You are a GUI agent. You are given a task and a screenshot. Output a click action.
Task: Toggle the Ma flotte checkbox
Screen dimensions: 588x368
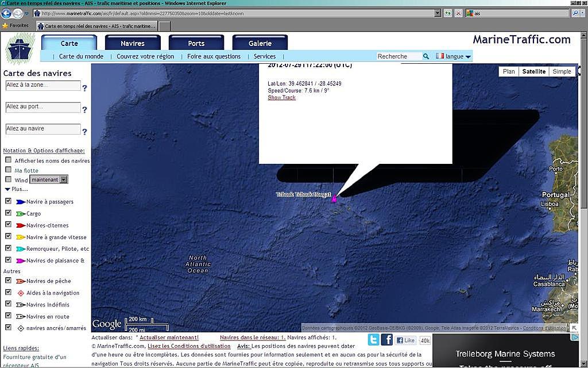[8, 170]
